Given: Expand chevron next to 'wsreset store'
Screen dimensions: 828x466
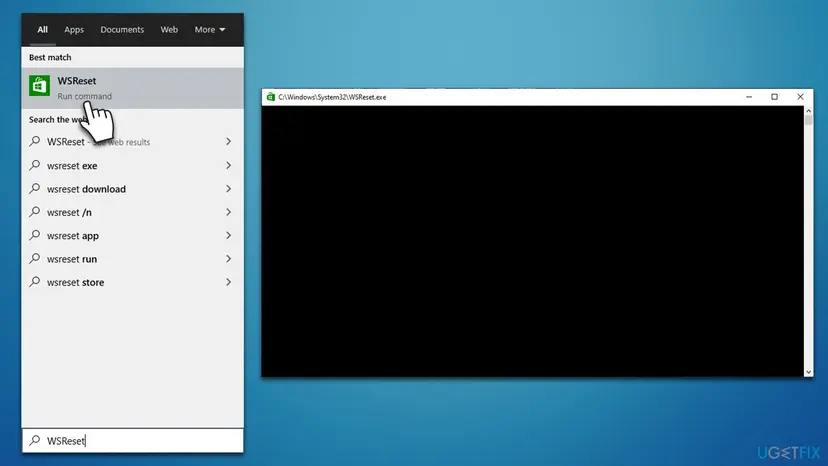Looking at the screenshot, I should [228, 282].
